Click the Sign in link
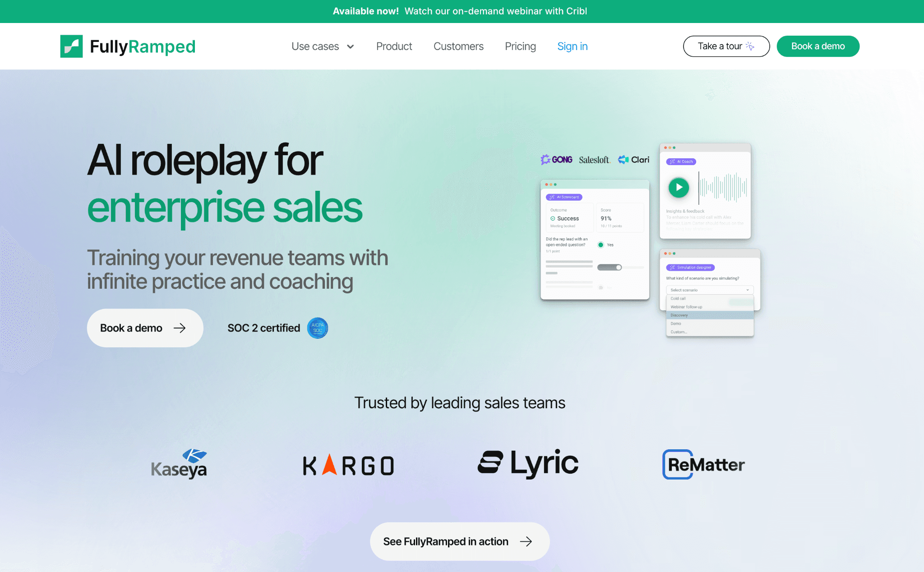 572,46
